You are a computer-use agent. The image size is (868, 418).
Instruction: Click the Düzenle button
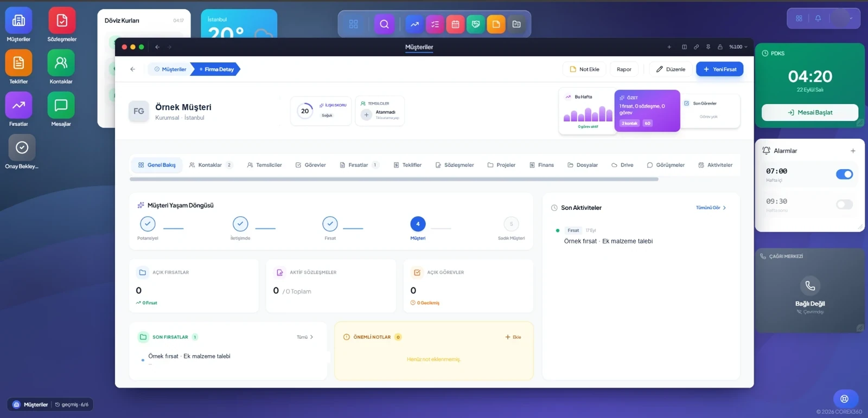[671, 69]
